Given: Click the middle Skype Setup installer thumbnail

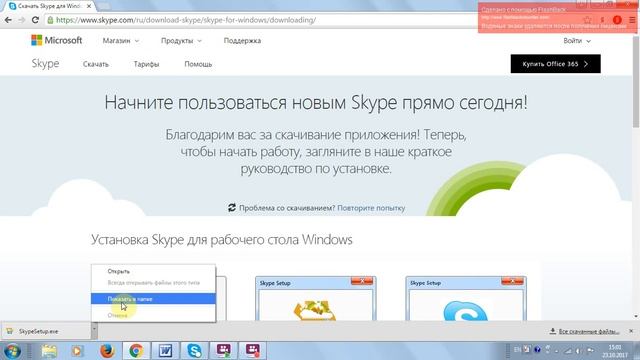Looking at the screenshot, I should coord(316,298).
